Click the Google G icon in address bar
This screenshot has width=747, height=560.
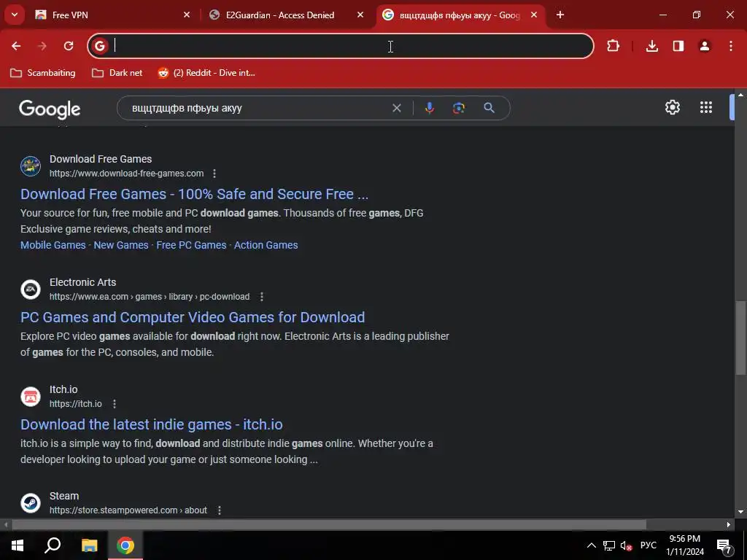click(99, 46)
